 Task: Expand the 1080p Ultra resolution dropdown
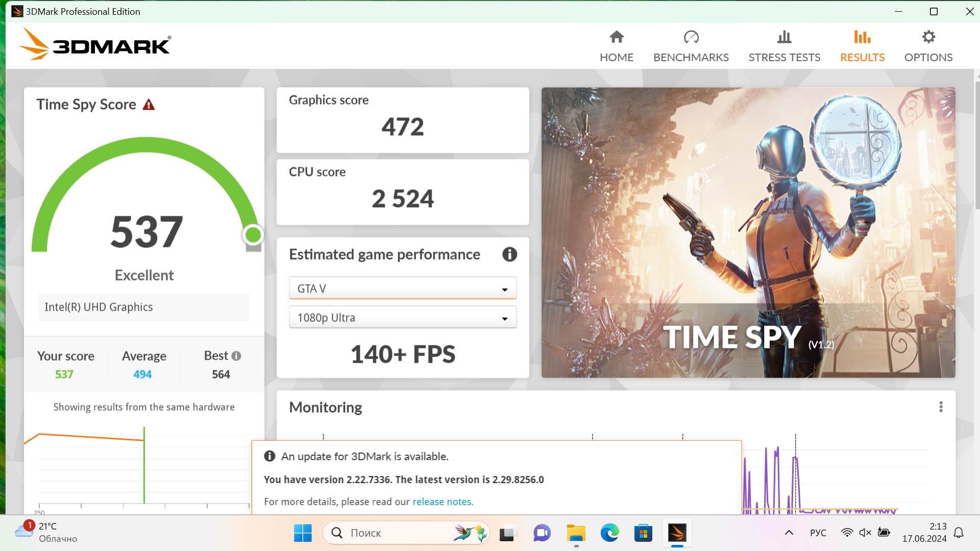coord(402,317)
